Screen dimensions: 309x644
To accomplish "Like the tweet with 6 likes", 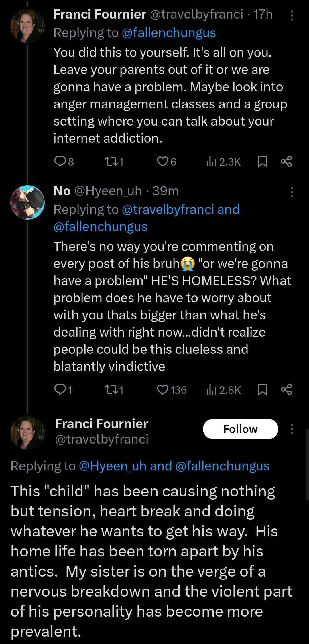I will click(x=162, y=162).
